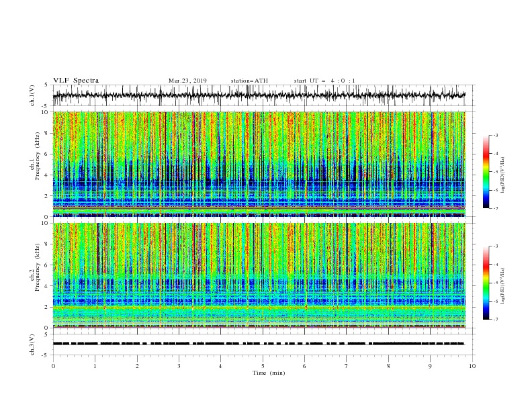The height and width of the screenshot is (411, 532).
Task: Click the "ch.3(V)" axis label
Action: pos(32,345)
